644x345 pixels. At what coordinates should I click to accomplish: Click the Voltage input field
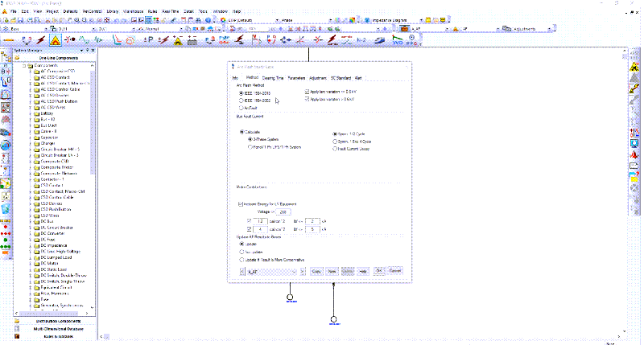[283, 212]
